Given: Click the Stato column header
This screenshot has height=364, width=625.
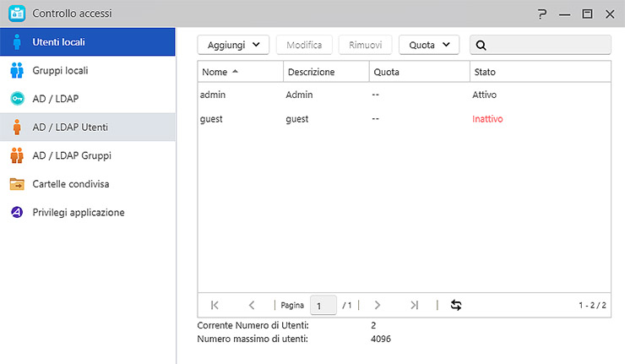Looking at the screenshot, I should (485, 72).
